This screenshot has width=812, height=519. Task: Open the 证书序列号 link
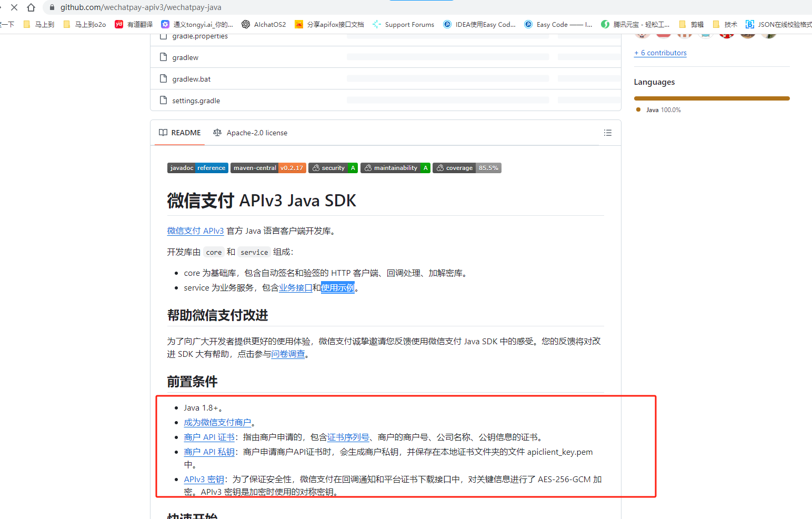[348, 437]
